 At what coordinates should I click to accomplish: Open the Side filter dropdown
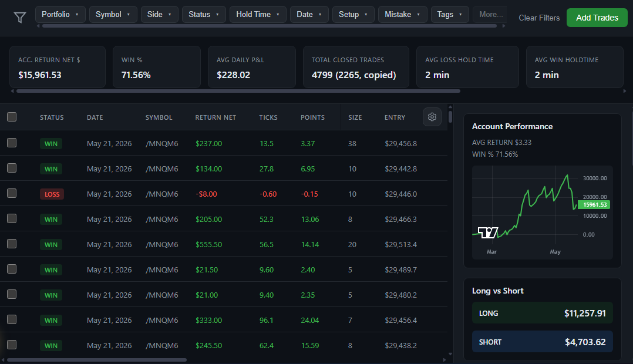(160, 15)
